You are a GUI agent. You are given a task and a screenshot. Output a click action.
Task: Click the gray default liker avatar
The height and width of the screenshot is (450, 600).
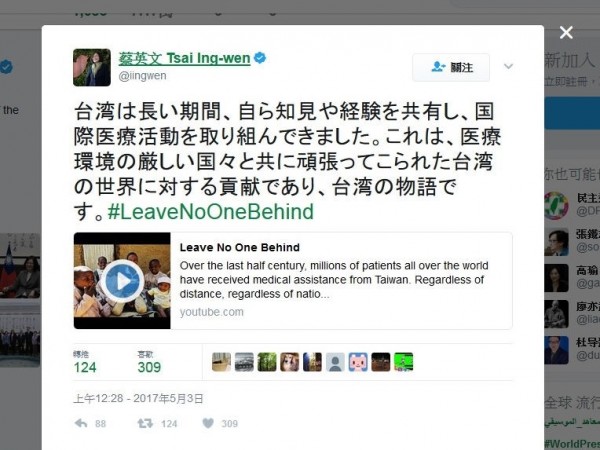click(335, 362)
